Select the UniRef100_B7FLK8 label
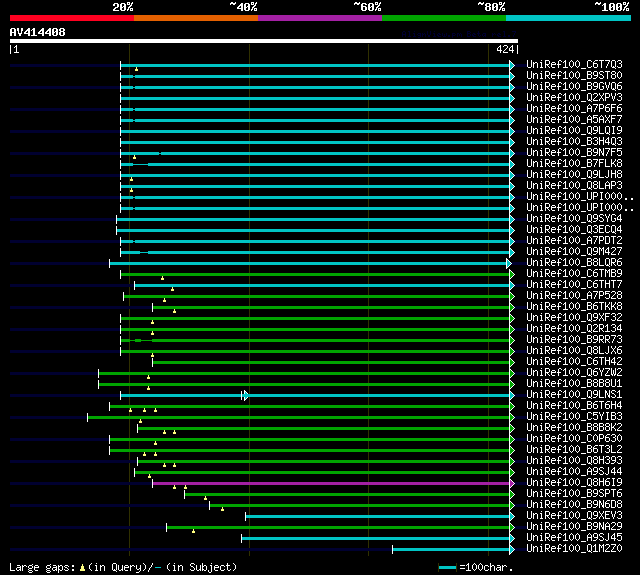 tap(574, 164)
